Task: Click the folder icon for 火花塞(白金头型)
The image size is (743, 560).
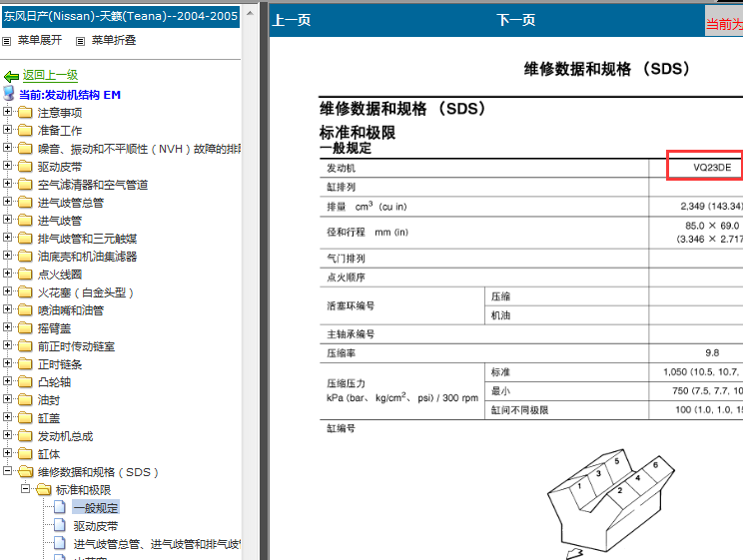Action: pos(25,291)
